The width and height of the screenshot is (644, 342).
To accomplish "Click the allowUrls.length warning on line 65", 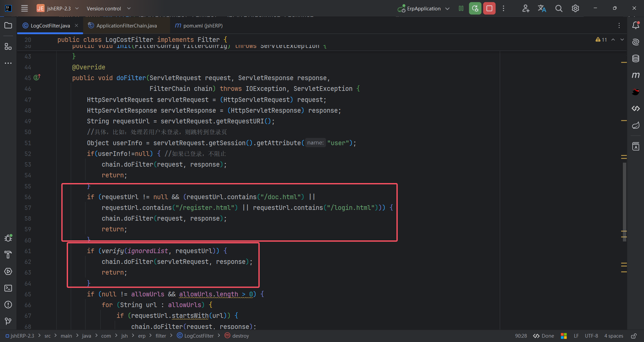I will 216,294.
